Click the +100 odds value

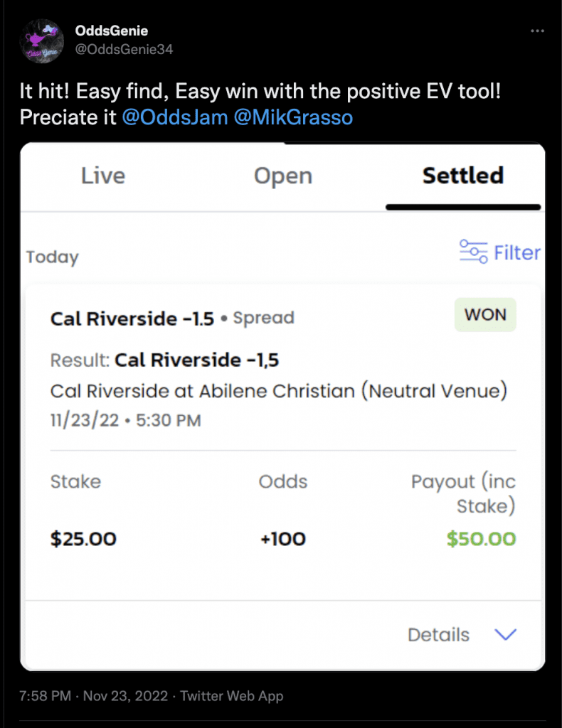[283, 539]
